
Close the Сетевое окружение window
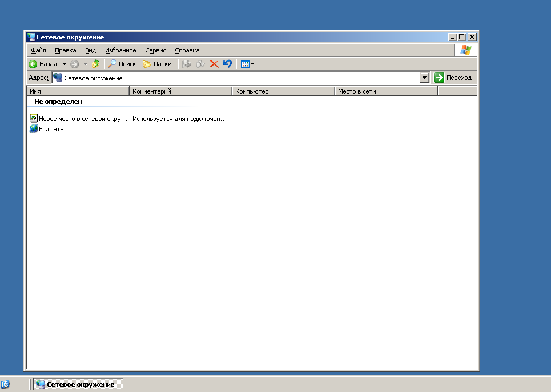[x=472, y=37]
